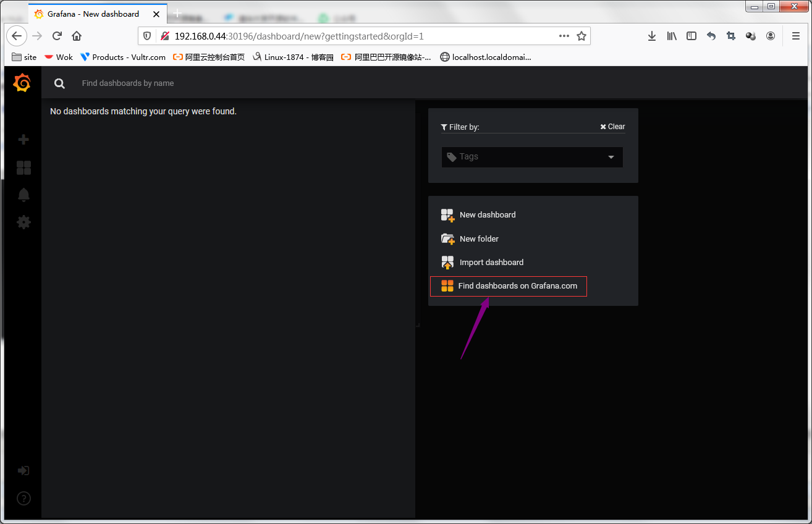Bookmark this page with the star

(x=582, y=36)
